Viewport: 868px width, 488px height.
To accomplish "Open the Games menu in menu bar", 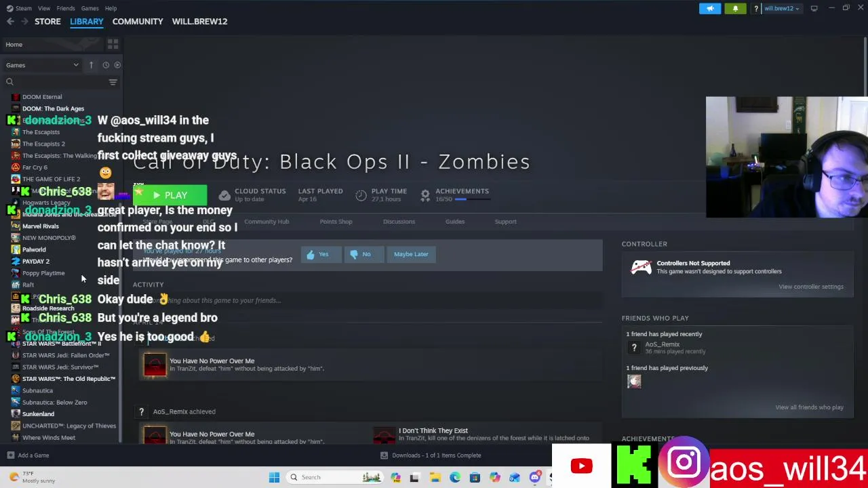I will (90, 8).
